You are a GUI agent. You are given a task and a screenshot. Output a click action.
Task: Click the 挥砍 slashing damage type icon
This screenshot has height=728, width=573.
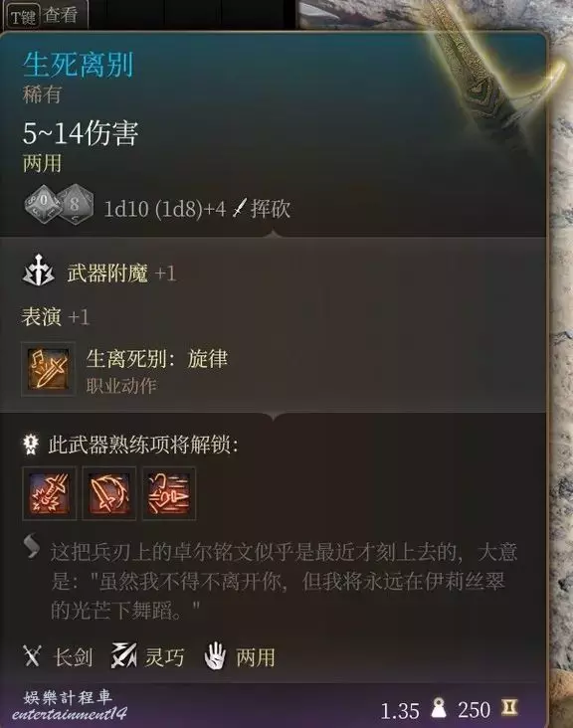click(x=239, y=208)
